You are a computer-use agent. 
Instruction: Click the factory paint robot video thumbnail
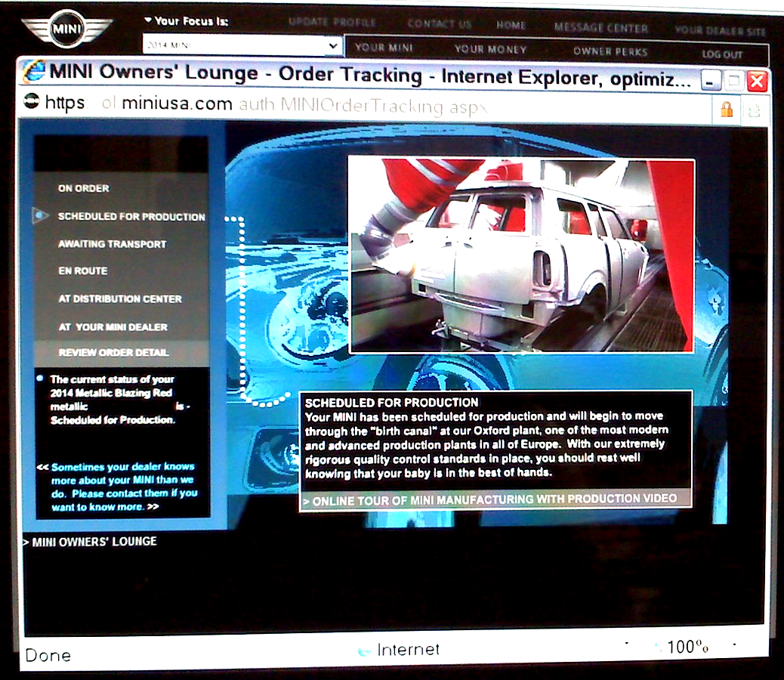pos(520,255)
